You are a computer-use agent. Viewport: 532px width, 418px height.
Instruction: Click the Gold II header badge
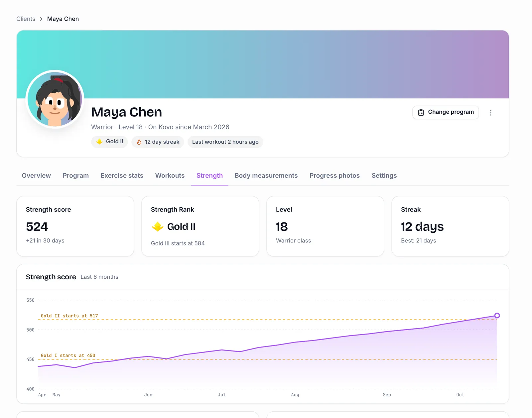pos(109,142)
